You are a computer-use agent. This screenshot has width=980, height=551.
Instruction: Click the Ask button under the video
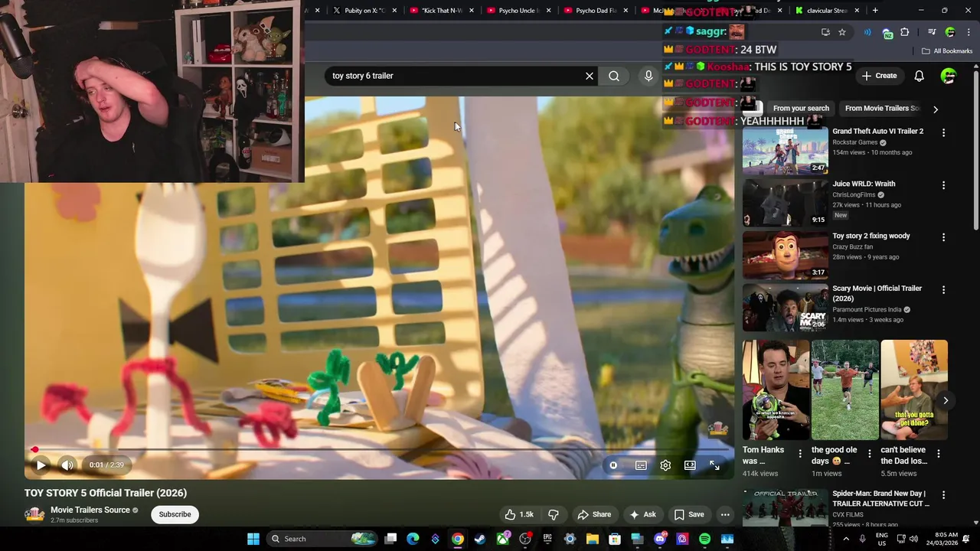click(642, 514)
